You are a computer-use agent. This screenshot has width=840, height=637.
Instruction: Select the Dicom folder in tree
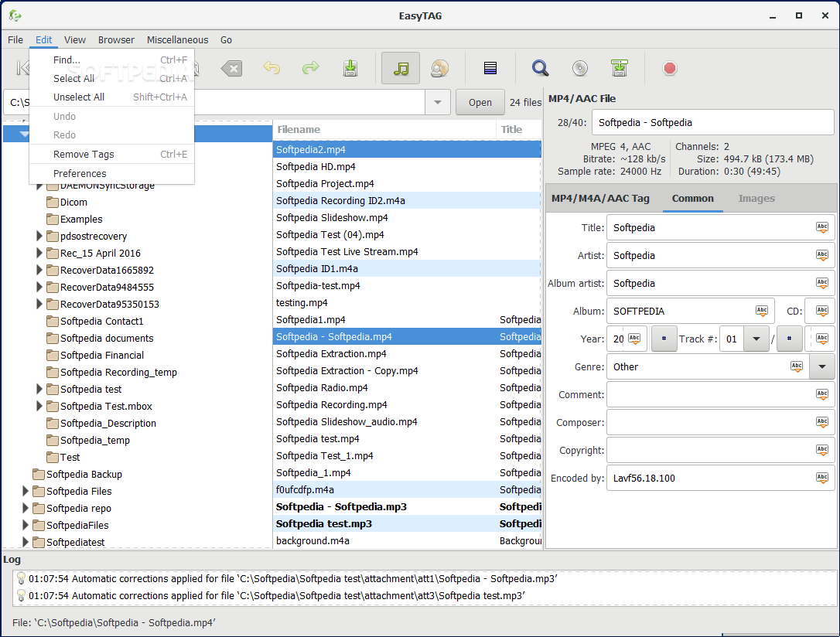click(73, 203)
